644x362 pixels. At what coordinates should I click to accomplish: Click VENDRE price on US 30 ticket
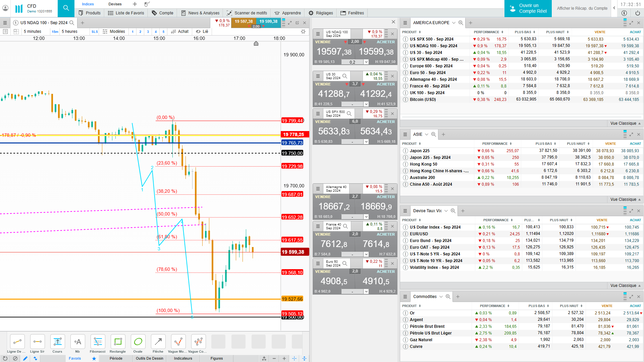(x=334, y=94)
